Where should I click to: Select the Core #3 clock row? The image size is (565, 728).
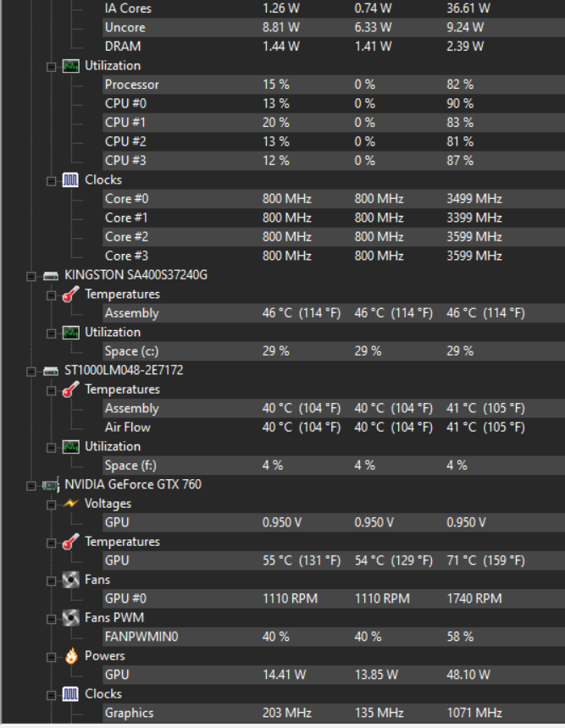click(334, 256)
